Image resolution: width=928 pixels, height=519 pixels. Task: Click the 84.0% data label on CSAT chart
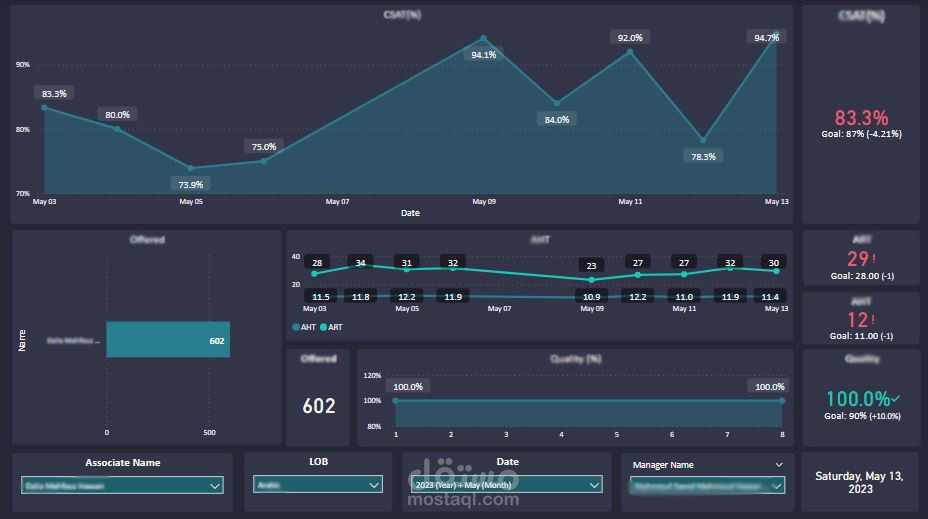[x=557, y=120]
